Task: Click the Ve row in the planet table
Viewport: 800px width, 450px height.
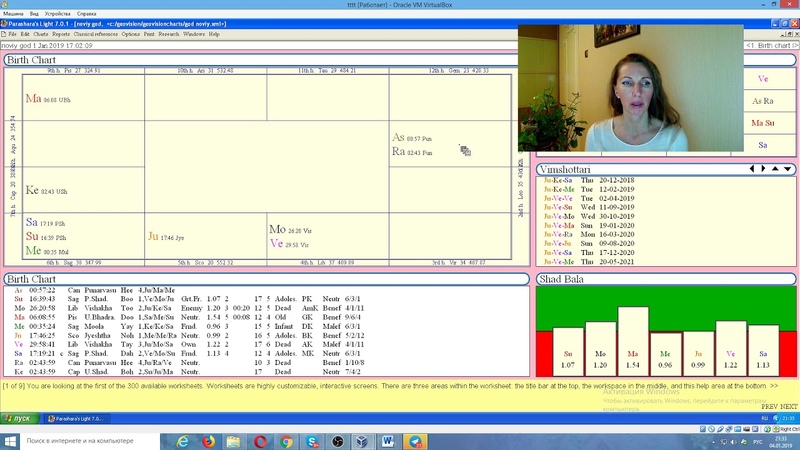Action: coord(188,344)
